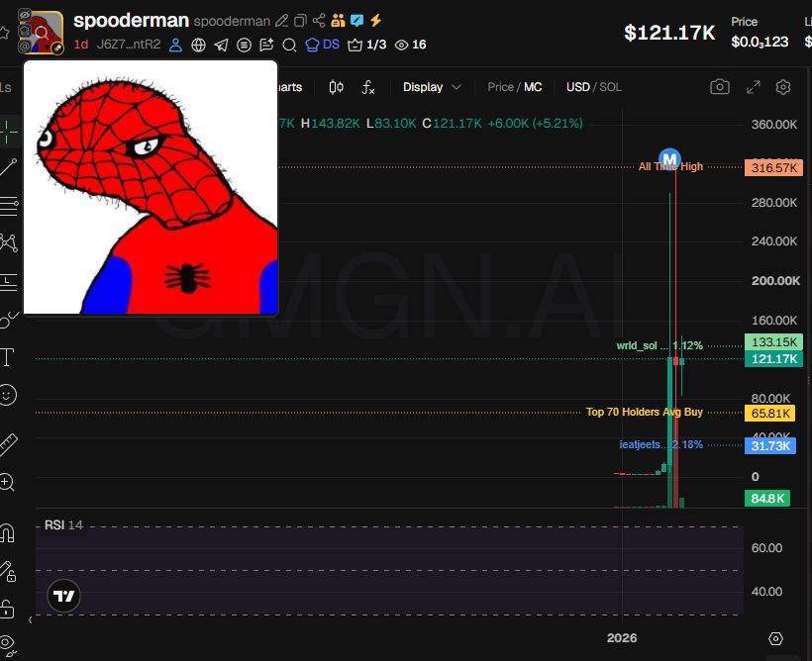The height and width of the screenshot is (661, 812).
Task: Click the circled lines icon in the header
Action: point(244,46)
